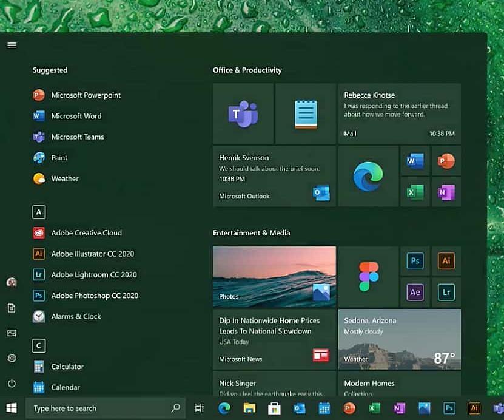Image resolution: width=504 pixels, height=420 pixels.
Task: Open the small Lightroom tile
Action: pyautogui.click(x=446, y=292)
